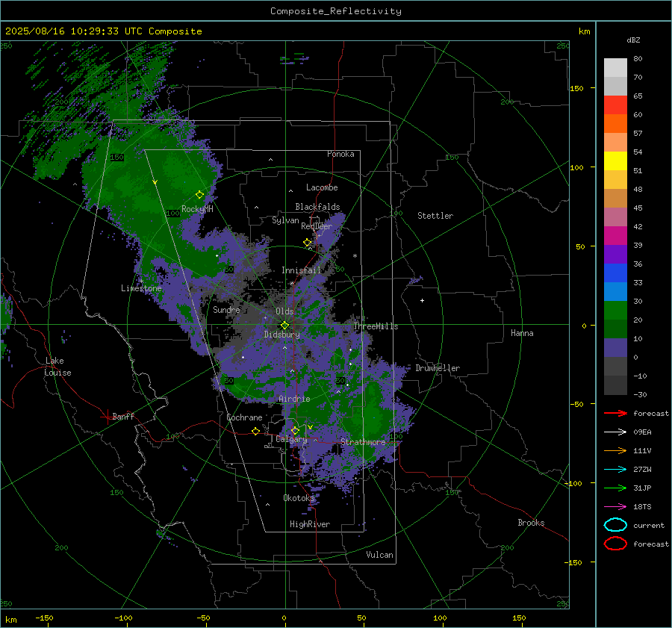
Task: Click the 80 value on dBZ scale
Action: click(638, 59)
